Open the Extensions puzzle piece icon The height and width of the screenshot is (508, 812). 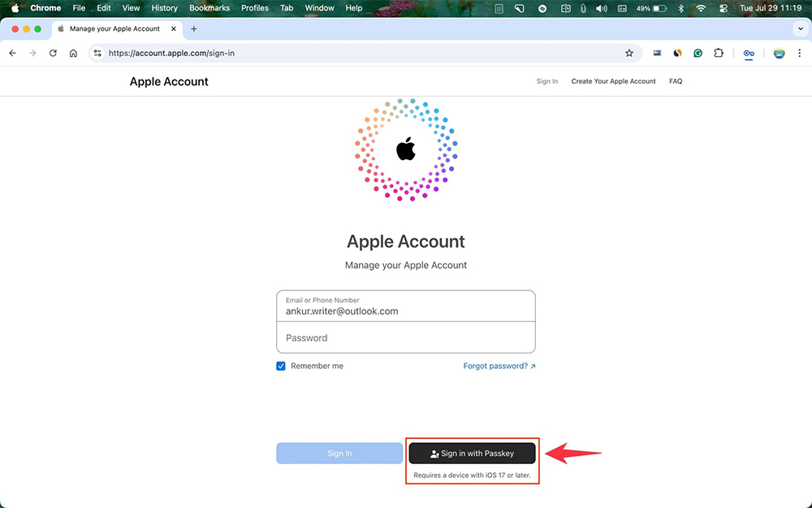point(719,53)
